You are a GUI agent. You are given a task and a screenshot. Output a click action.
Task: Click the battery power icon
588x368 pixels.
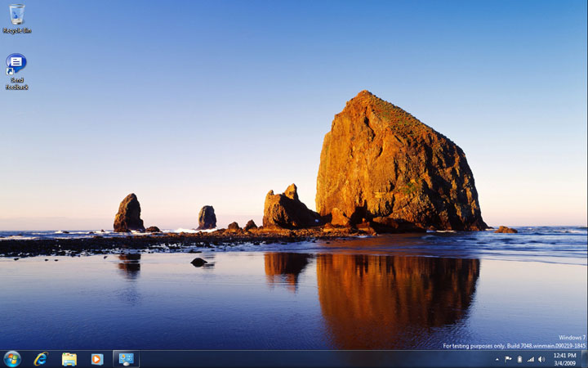(x=519, y=359)
